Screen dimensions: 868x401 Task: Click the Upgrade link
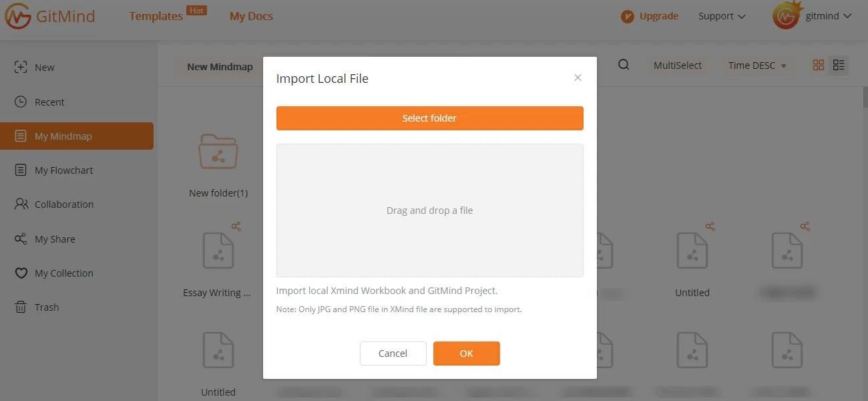[x=650, y=16]
